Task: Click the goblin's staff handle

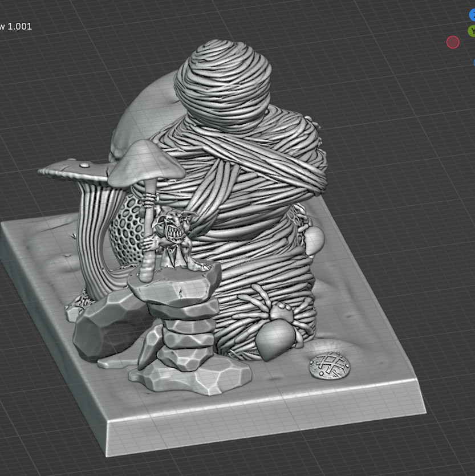Action: point(147,239)
